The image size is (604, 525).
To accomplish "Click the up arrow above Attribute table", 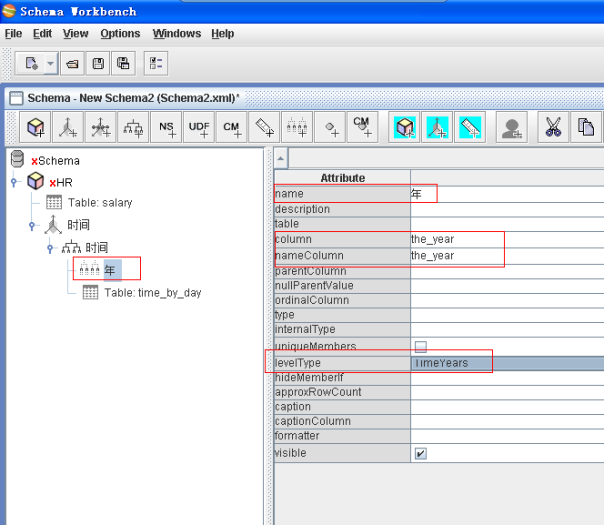I will coord(281,158).
